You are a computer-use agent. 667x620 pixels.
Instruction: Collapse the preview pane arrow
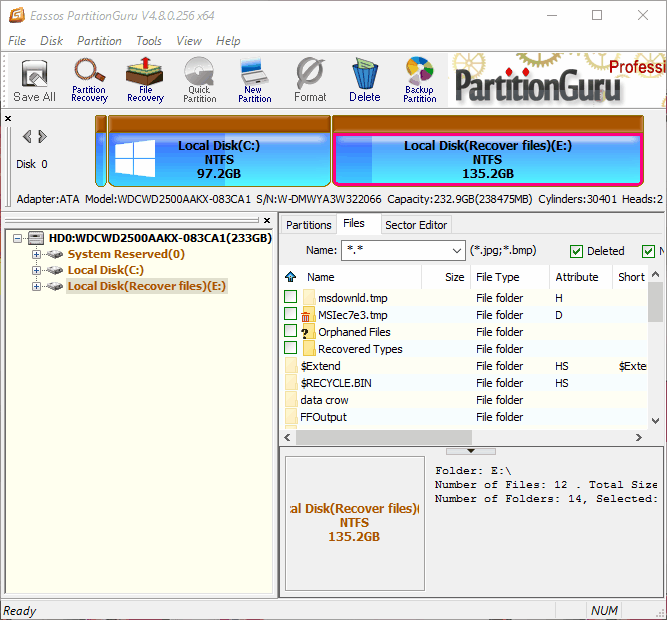(470, 451)
